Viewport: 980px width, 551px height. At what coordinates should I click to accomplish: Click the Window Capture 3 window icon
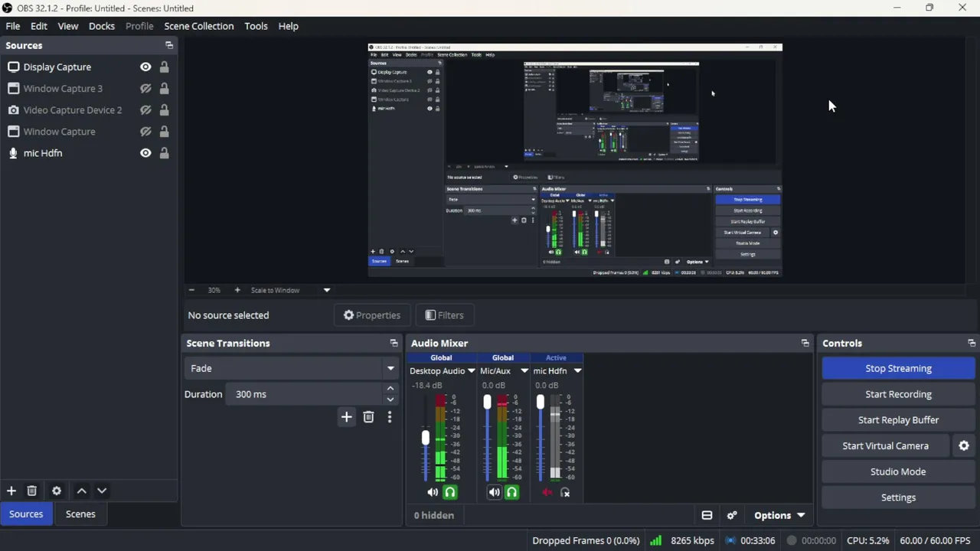[x=13, y=88]
